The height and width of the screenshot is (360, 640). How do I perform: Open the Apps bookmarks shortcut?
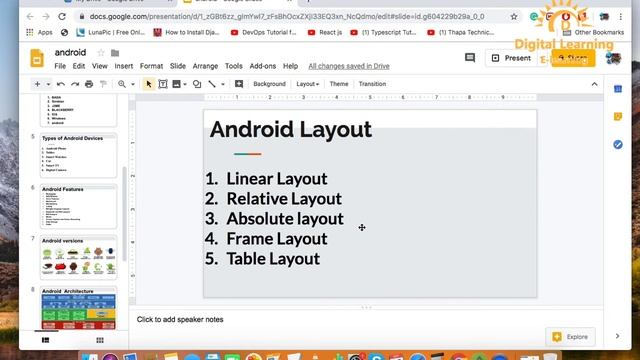click(39, 32)
